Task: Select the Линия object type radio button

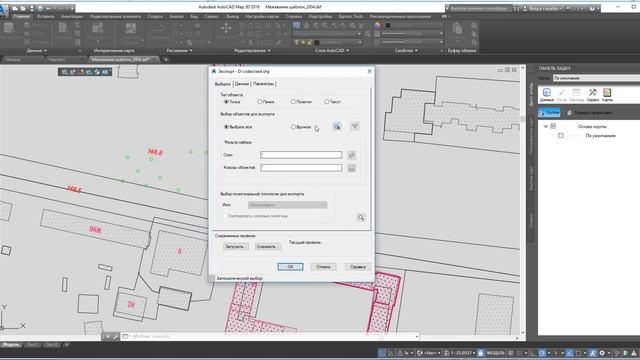Action: pyautogui.click(x=260, y=102)
